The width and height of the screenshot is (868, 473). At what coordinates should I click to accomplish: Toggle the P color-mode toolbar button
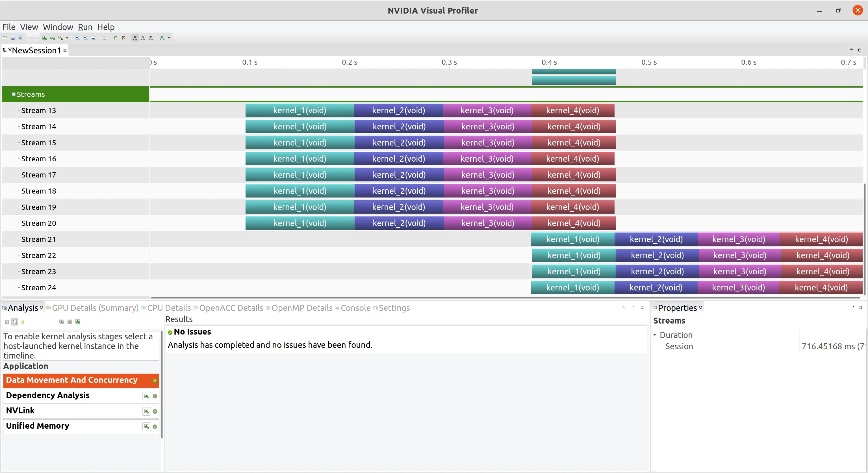(151, 38)
